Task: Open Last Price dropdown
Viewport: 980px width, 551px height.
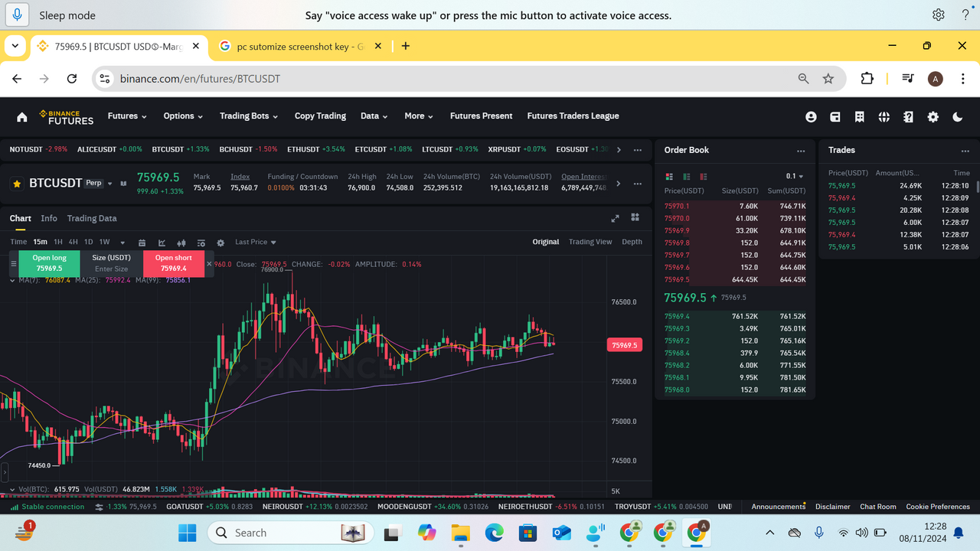Action: 256,243
